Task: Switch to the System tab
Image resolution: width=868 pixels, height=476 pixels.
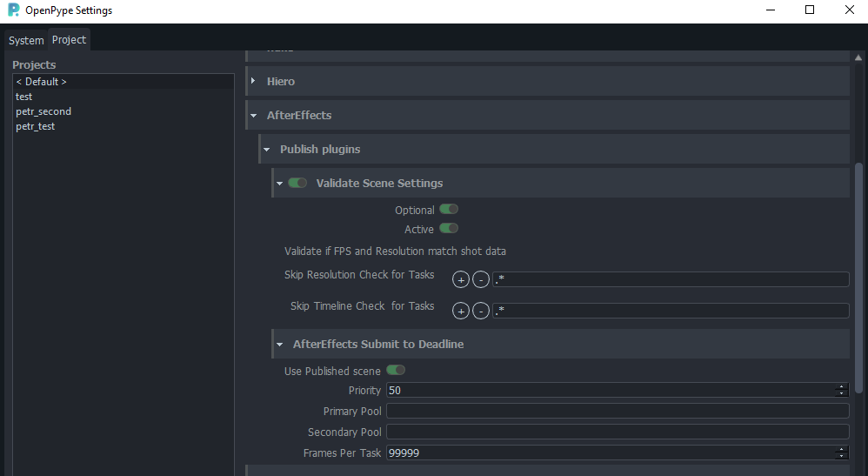Action: tap(26, 40)
